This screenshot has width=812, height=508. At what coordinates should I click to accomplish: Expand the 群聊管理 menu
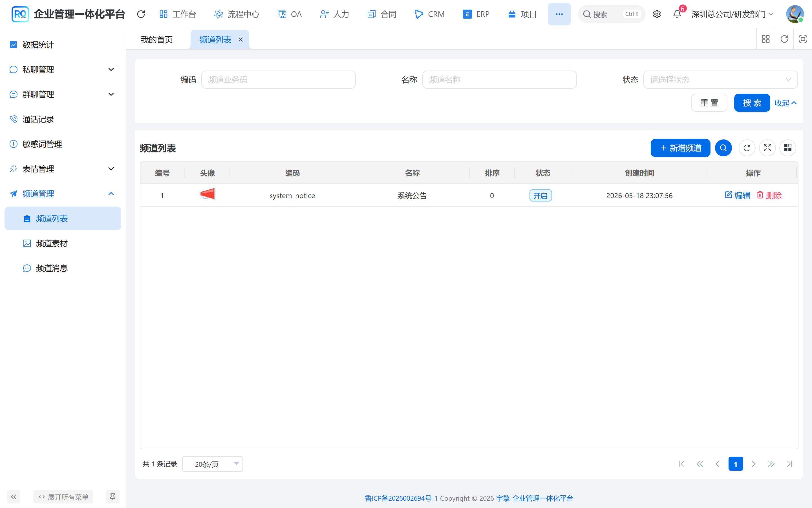(x=63, y=95)
